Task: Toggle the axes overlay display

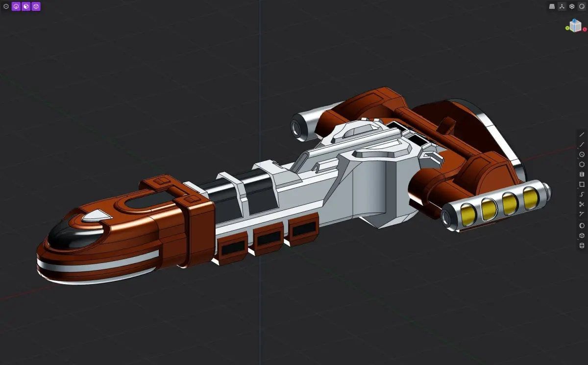Action: click(x=562, y=6)
